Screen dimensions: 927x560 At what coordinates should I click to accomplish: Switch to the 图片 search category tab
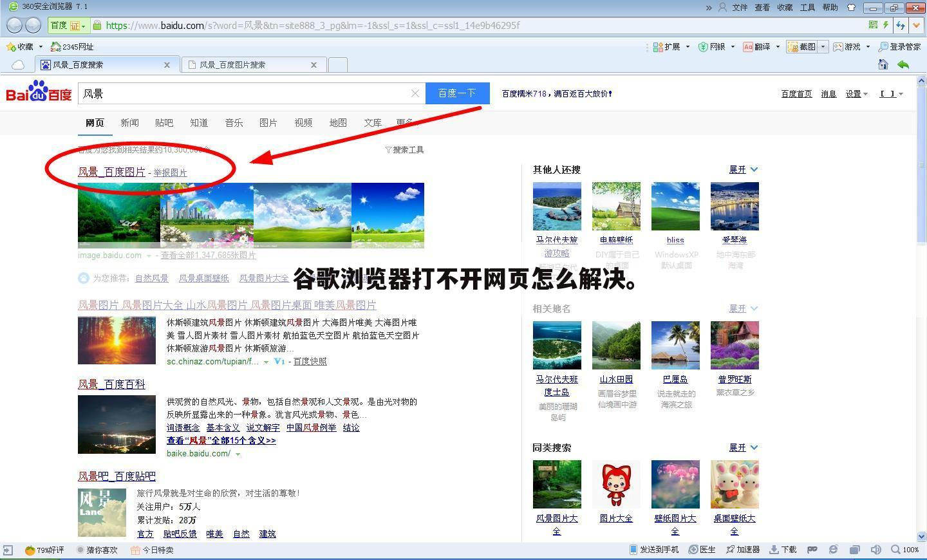pos(268,122)
